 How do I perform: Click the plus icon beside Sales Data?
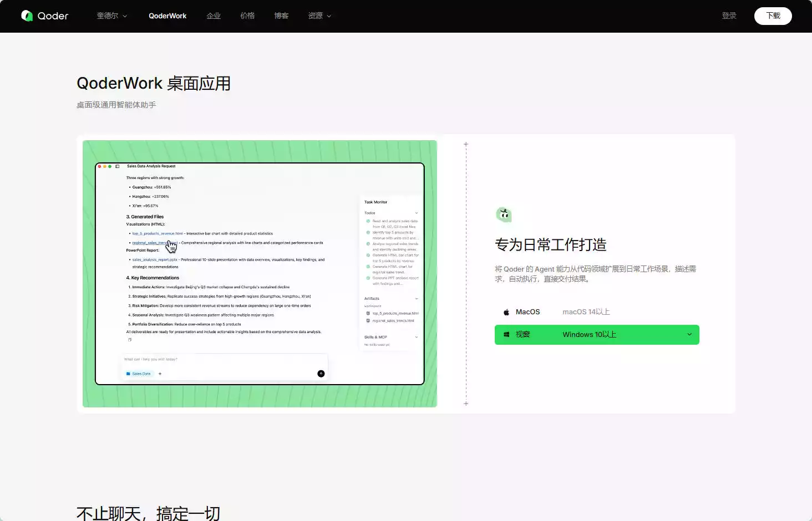160,374
